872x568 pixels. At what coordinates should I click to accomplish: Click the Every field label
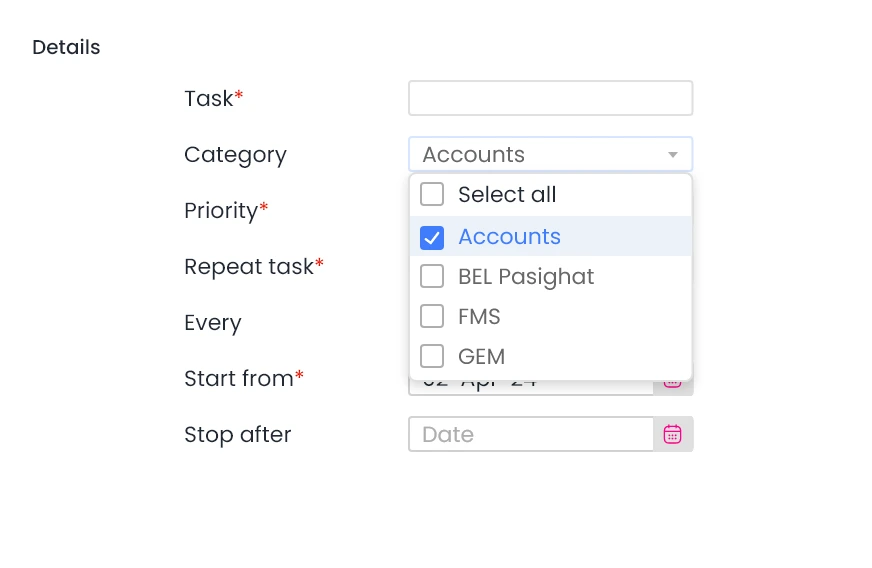click(212, 323)
